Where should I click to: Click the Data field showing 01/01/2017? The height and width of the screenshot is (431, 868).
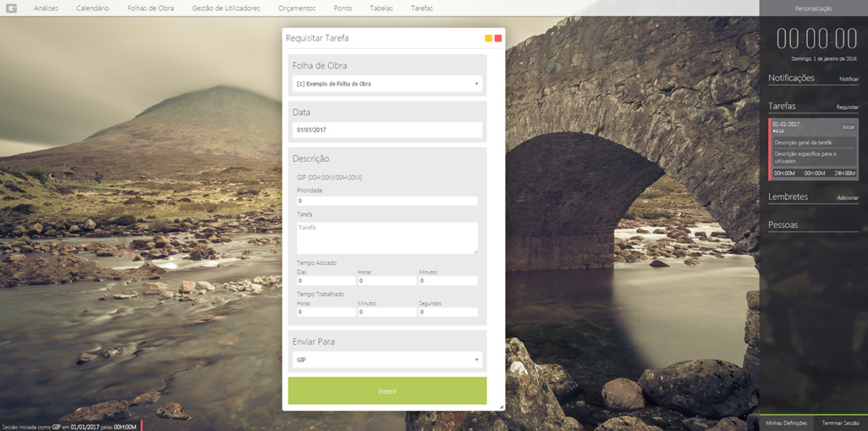tap(387, 130)
